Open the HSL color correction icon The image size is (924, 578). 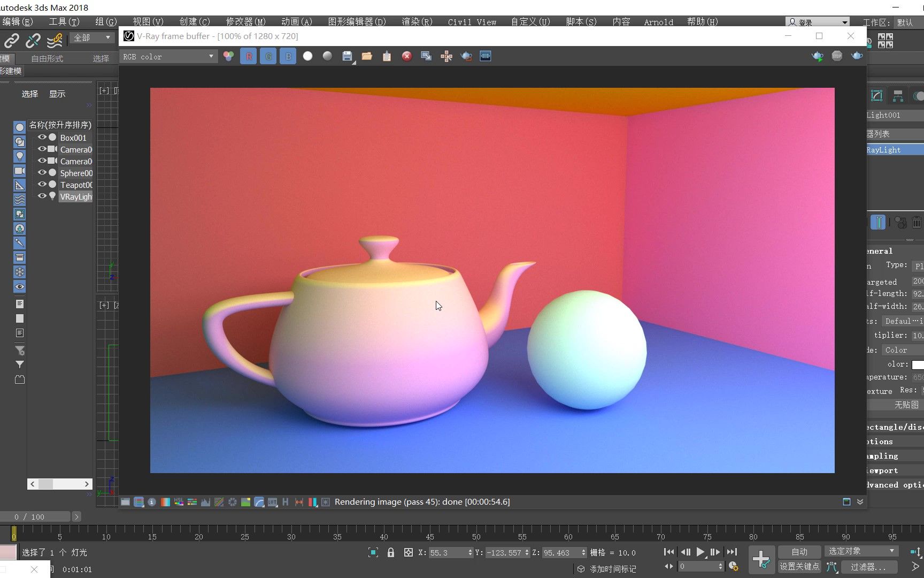point(178,502)
